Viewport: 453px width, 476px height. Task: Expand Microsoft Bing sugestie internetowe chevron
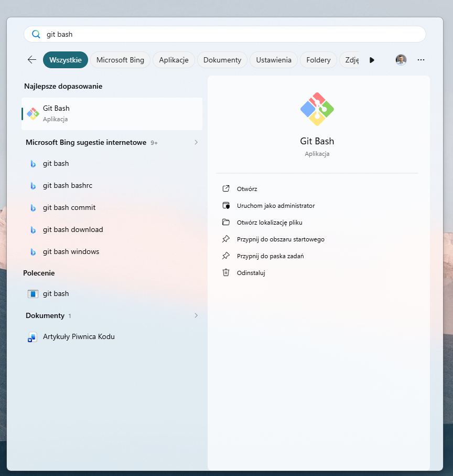196,142
